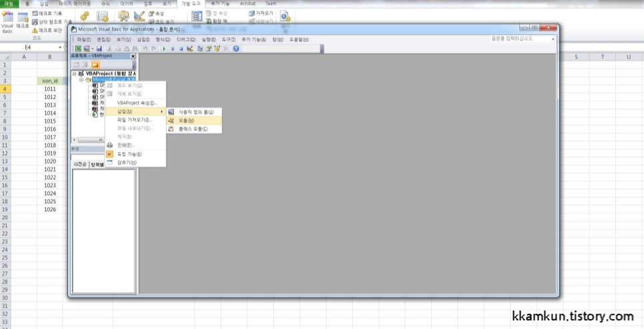Click the COM add-ins icon in Excel ribbon

point(102,17)
